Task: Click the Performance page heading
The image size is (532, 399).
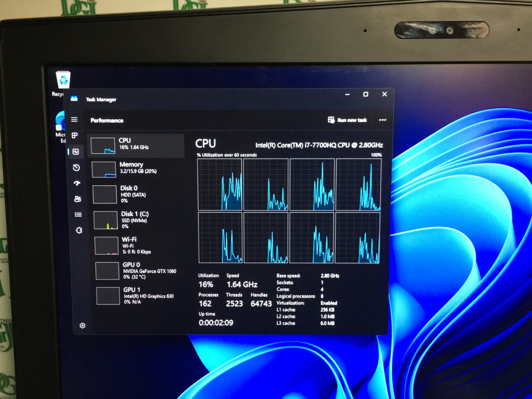Action: tap(107, 120)
